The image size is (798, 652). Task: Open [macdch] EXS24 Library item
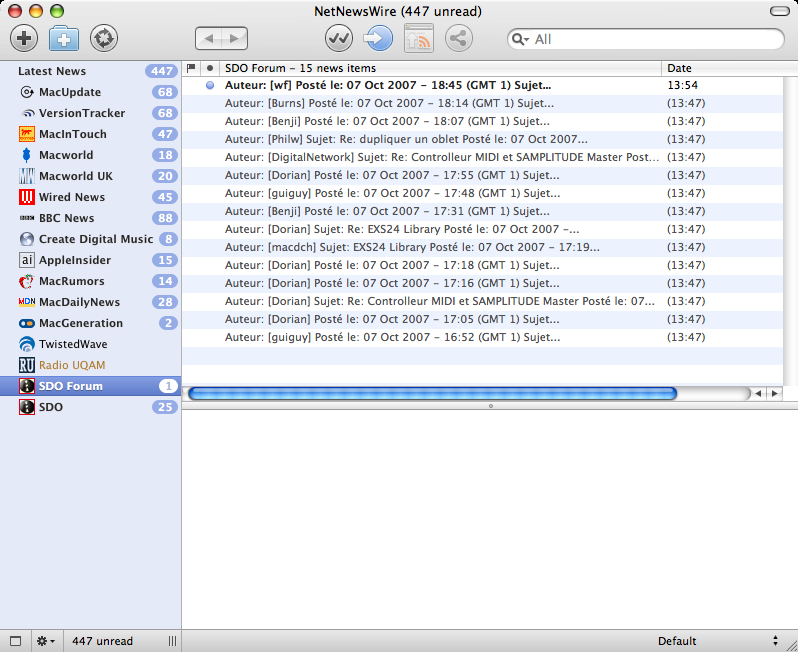(482, 247)
